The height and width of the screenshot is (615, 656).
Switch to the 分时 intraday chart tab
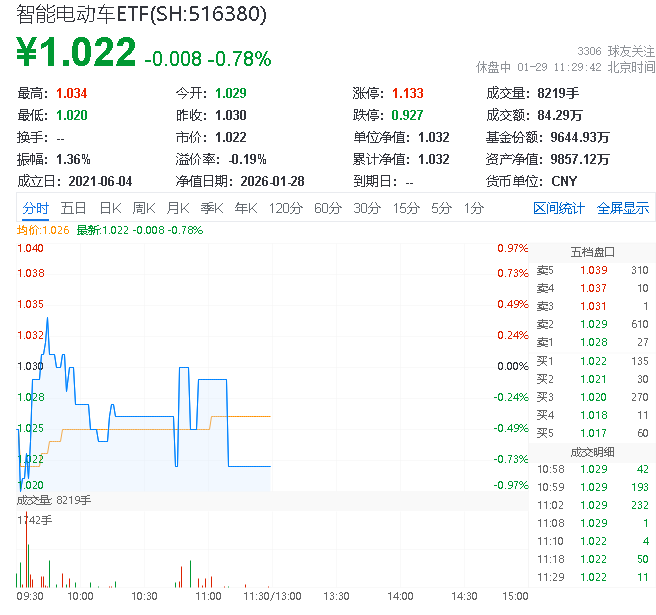point(35,208)
